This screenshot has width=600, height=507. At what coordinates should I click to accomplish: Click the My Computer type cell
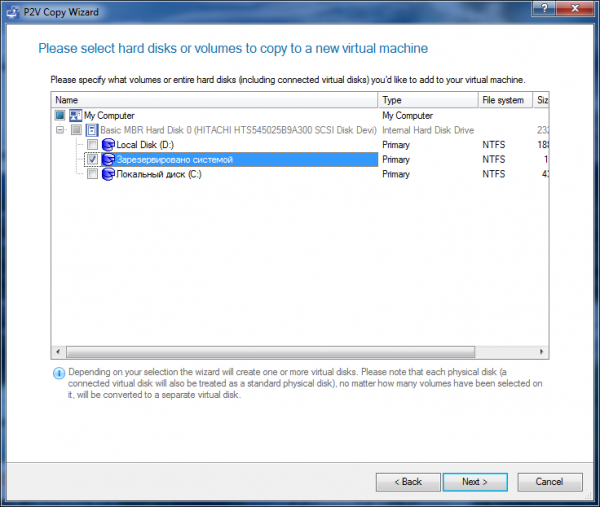[407, 116]
